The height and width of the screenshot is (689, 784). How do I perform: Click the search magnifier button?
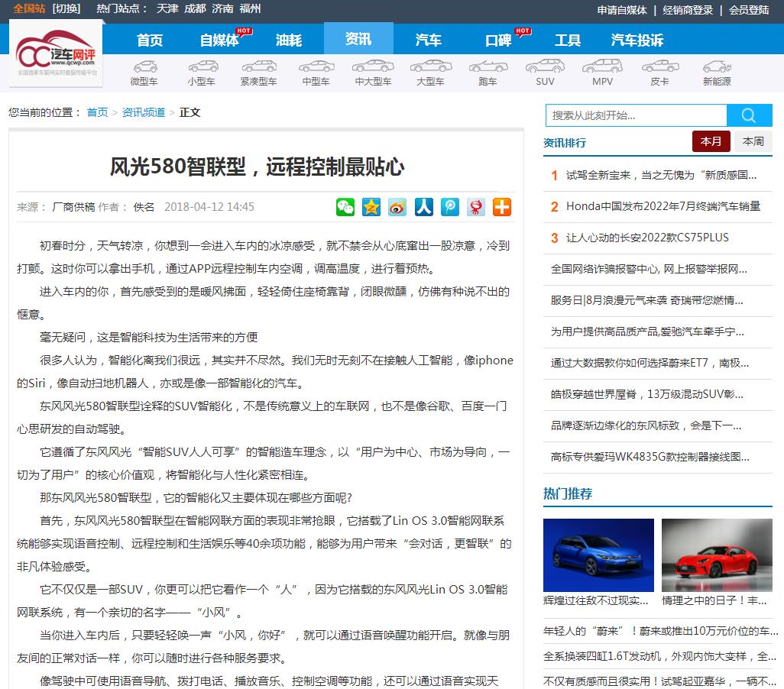749,115
